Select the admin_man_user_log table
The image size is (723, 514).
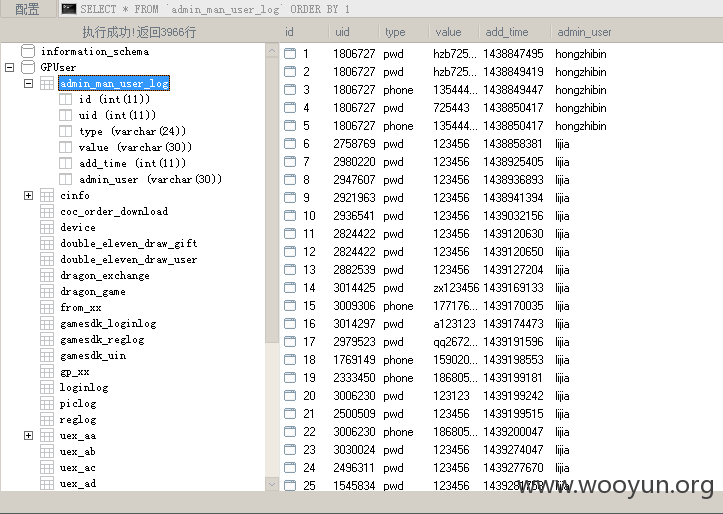point(114,83)
